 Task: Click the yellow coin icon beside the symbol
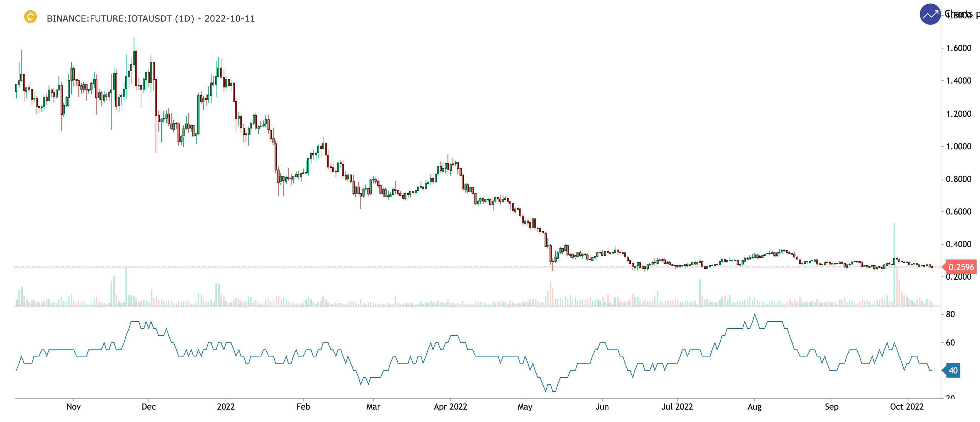(x=30, y=17)
